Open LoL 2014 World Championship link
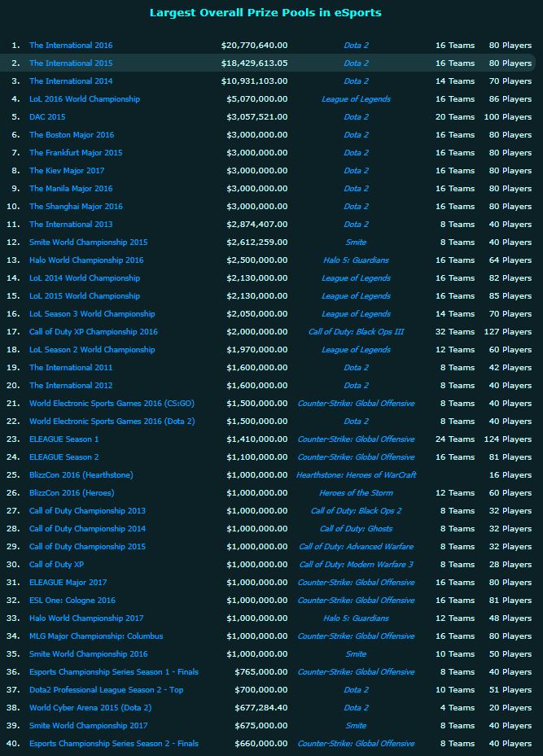 click(85, 277)
